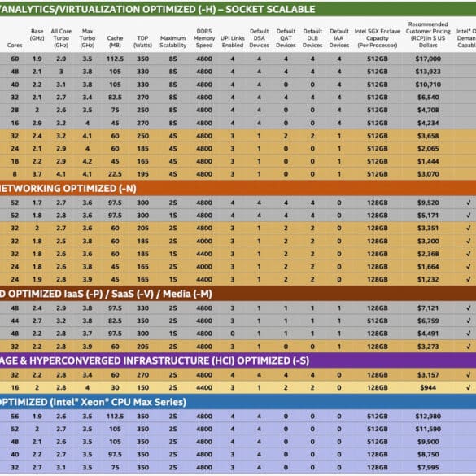Click the UPI Links Enabled header
Viewport: 476px width, 476px height.
pos(233,41)
